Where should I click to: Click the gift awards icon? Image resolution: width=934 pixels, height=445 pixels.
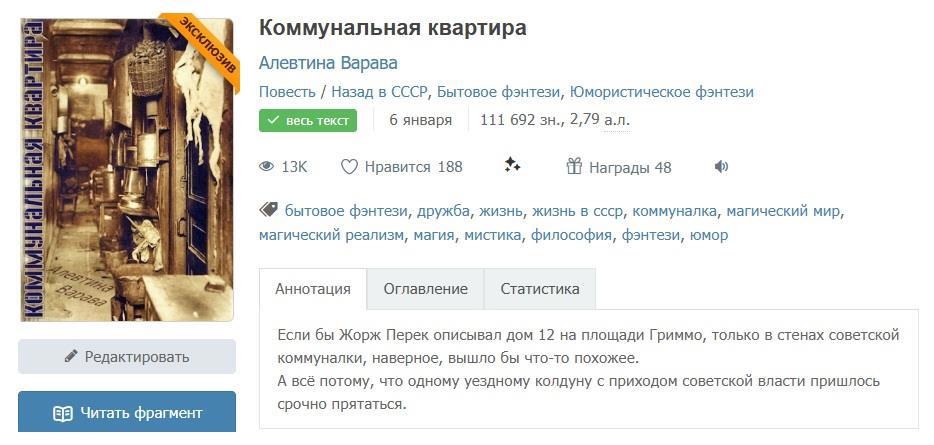click(574, 167)
